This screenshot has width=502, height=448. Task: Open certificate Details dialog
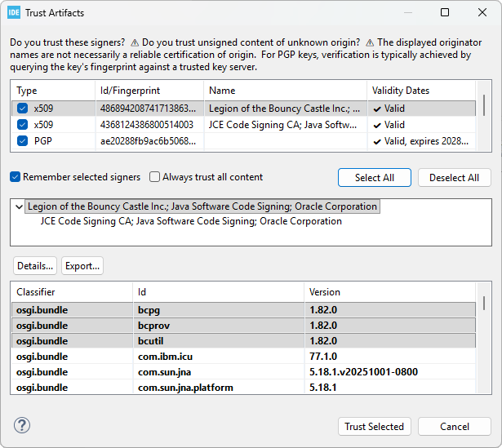(x=35, y=266)
